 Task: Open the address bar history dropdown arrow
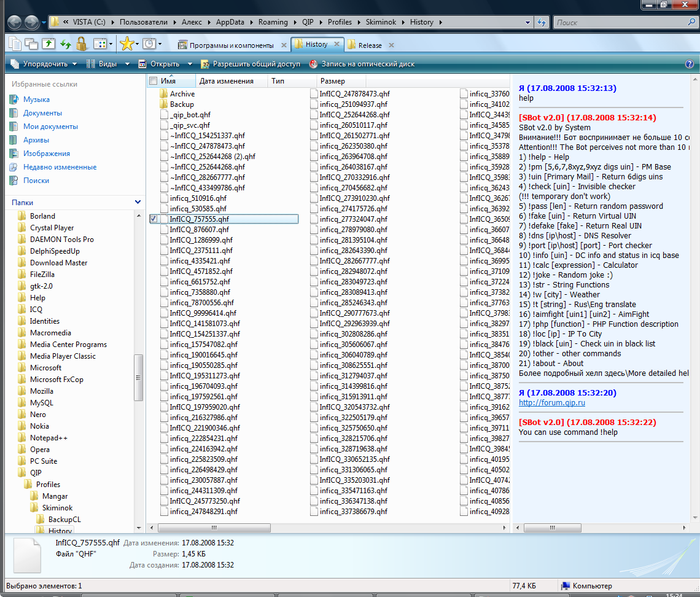pyautogui.click(x=527, y=22)
